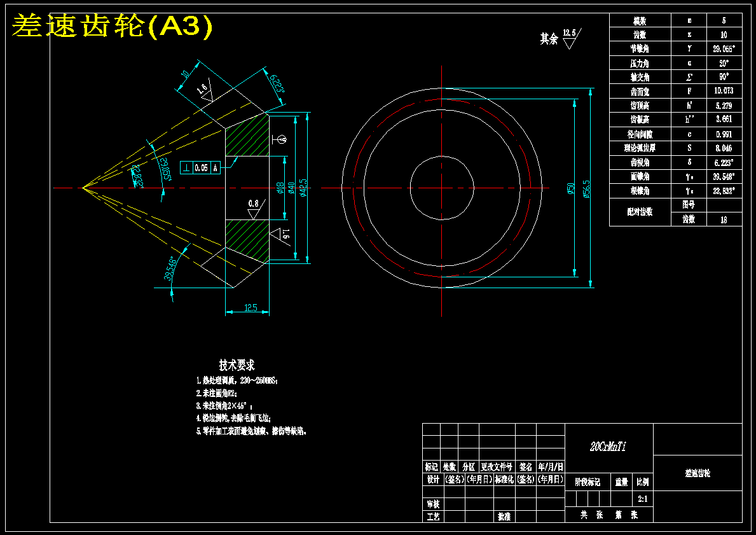Click the 20° pressure angle value
Screen dimensions: 756x535
724,63
